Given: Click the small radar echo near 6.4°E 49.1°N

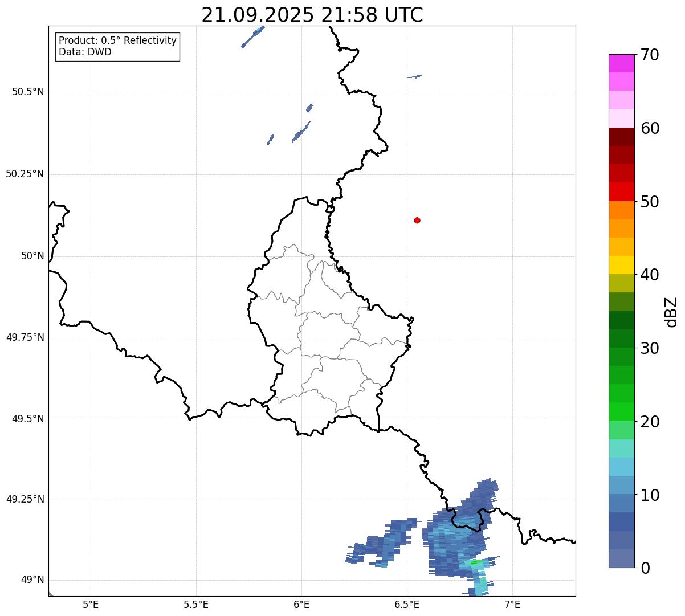Looking at the screenshot, I should 383,542.
